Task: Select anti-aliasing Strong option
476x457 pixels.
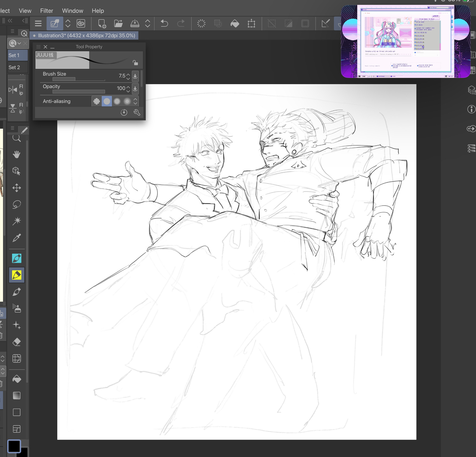Action: [x=127, y=101]
